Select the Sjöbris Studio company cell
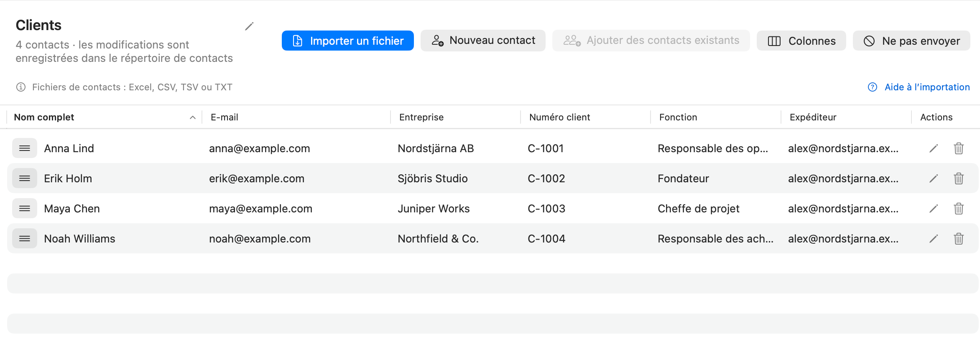This screenshot has height=347, width=980. 433,179
